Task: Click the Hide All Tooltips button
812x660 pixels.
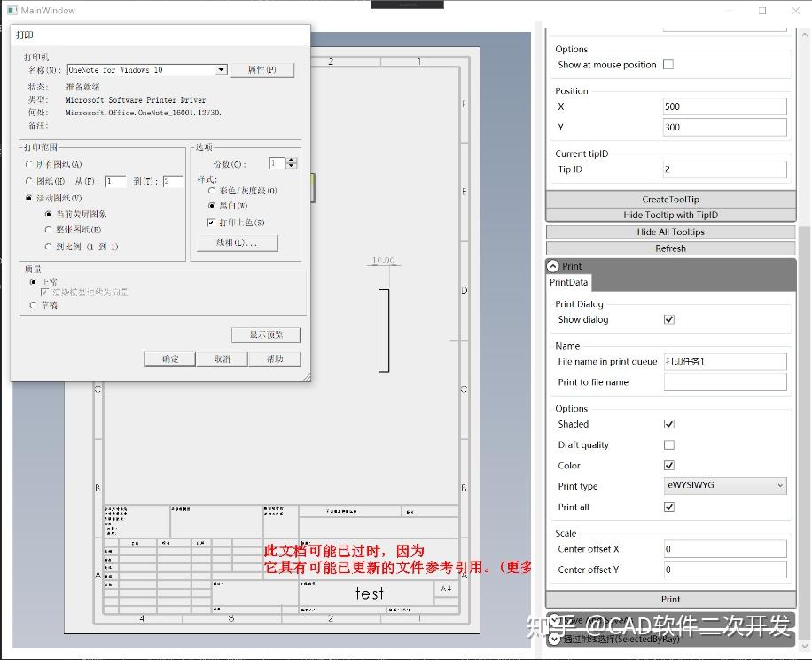Action: tap(670, 232)
